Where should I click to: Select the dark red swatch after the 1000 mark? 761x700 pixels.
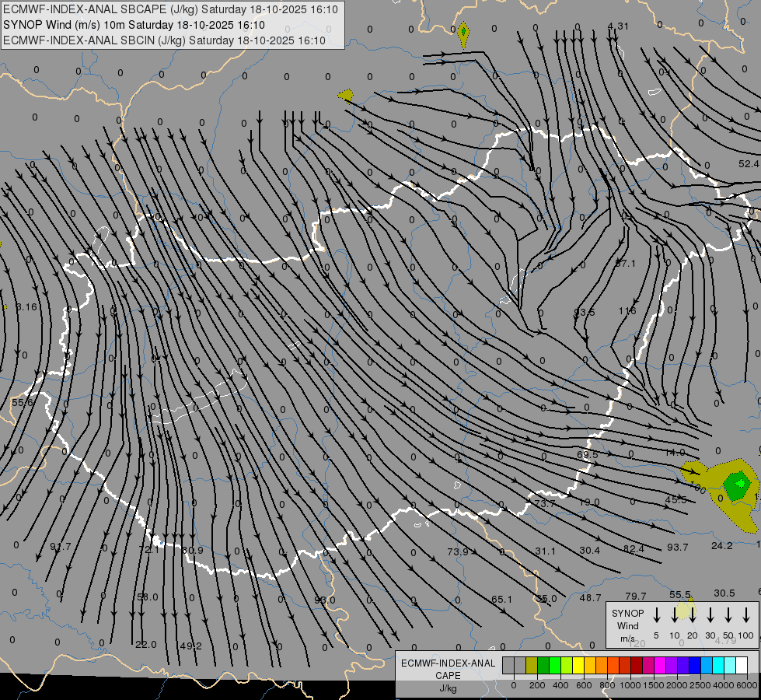point(637,665)
